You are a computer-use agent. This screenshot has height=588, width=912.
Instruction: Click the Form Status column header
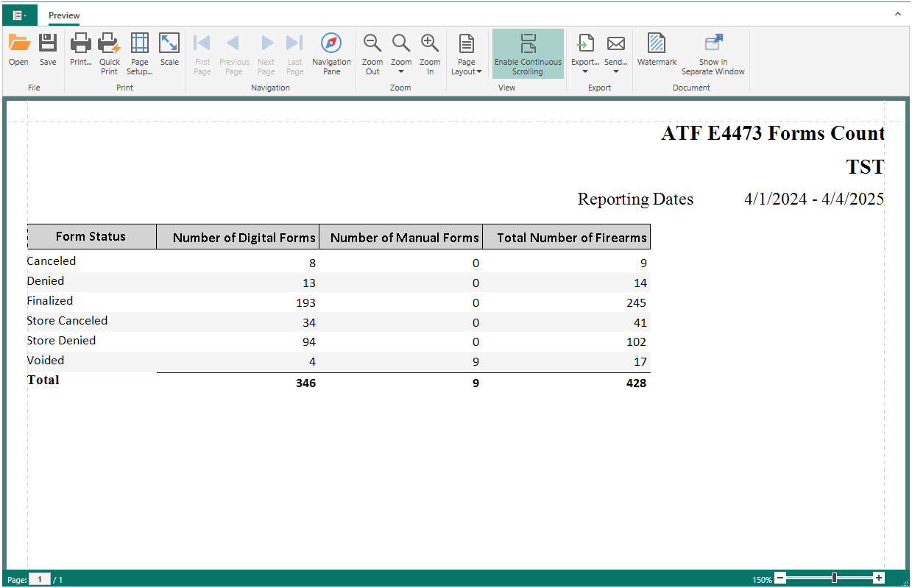click(x=91, y=236)
